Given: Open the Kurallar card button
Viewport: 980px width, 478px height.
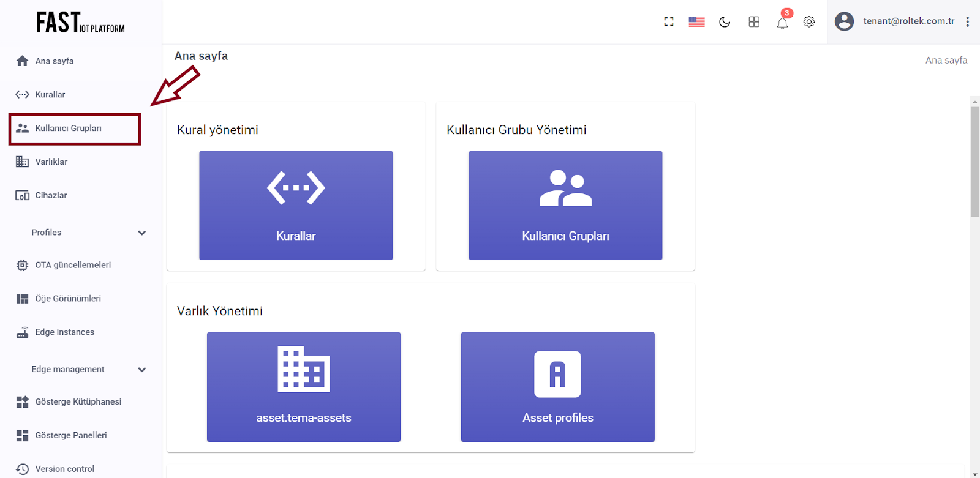Looking at the screenshot, I should (296, 205).
